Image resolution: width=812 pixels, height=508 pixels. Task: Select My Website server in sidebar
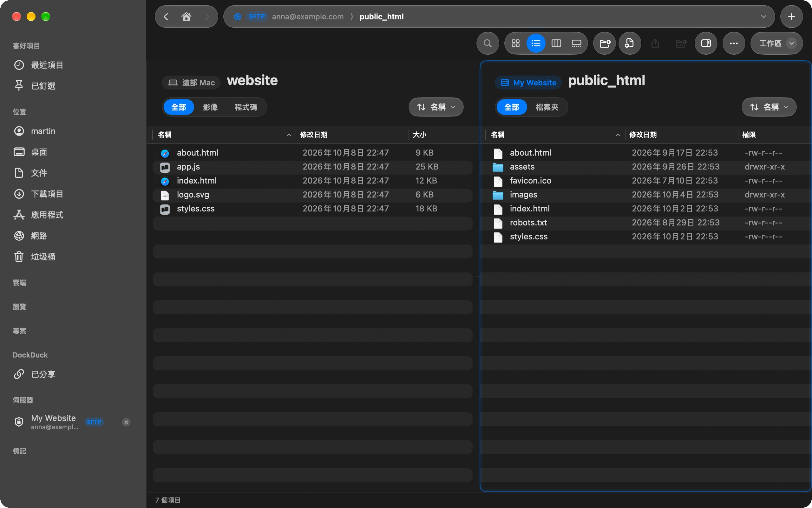[x=54, y=422]
